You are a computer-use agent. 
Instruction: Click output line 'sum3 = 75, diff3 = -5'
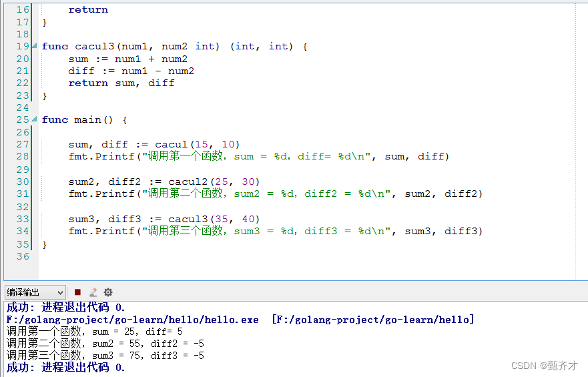(105, 355)
